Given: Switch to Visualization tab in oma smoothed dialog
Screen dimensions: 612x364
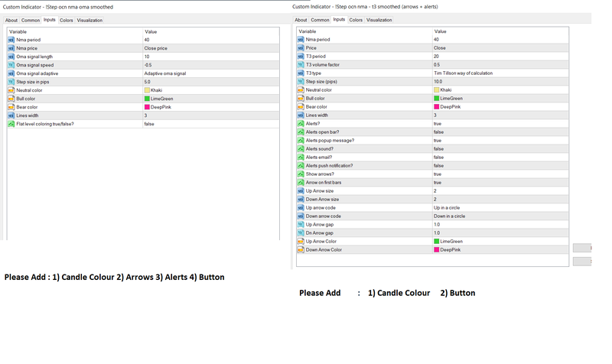Looking at the screenshot, I should pyautogui.click(x=90, y=20).
